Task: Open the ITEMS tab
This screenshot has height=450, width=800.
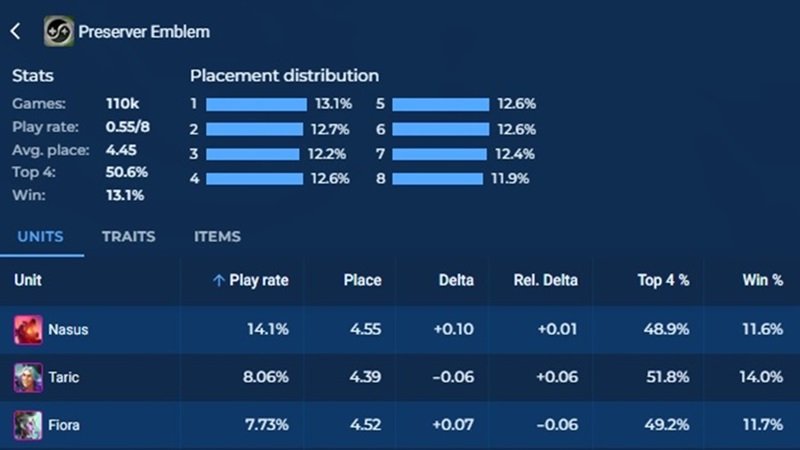Action: point(217,237)
